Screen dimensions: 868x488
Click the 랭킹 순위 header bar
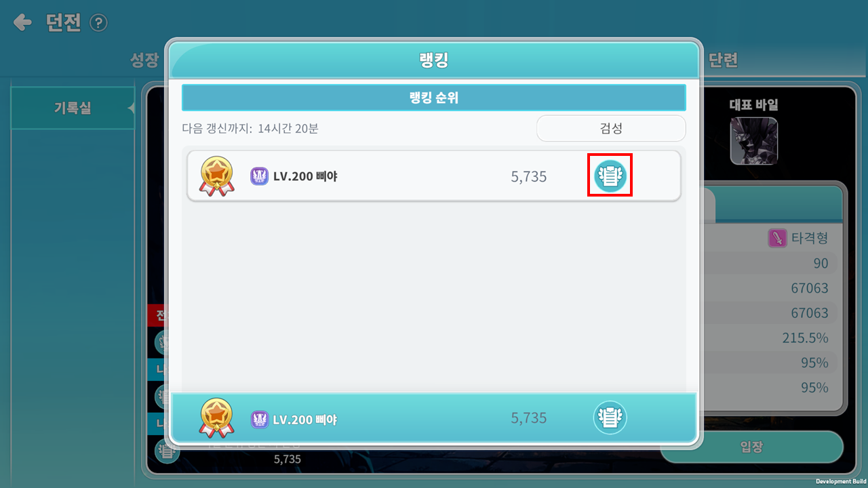(434, 98)
